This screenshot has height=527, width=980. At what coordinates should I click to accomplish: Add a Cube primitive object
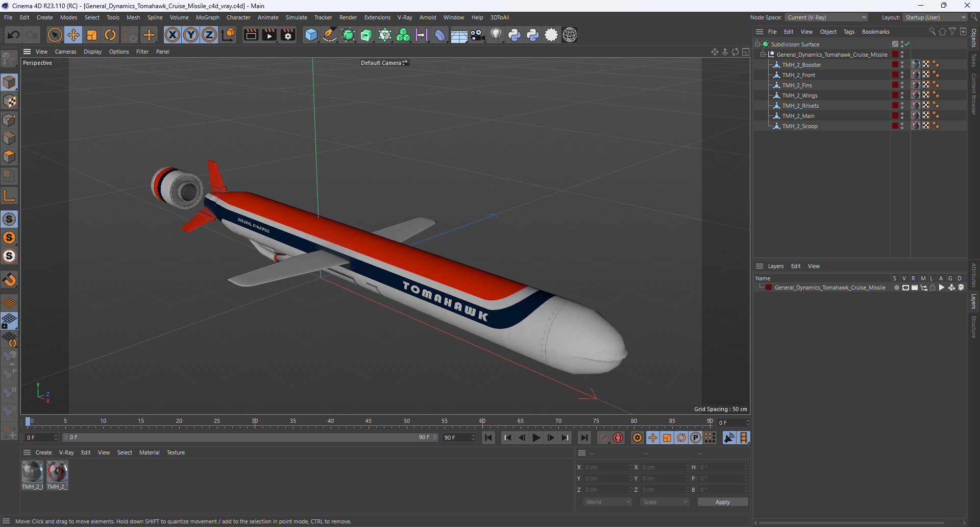coord(311,35)
